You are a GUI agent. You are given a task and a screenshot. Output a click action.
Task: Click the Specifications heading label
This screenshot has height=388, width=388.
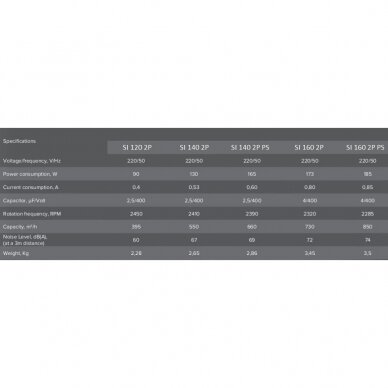[19, 141]
